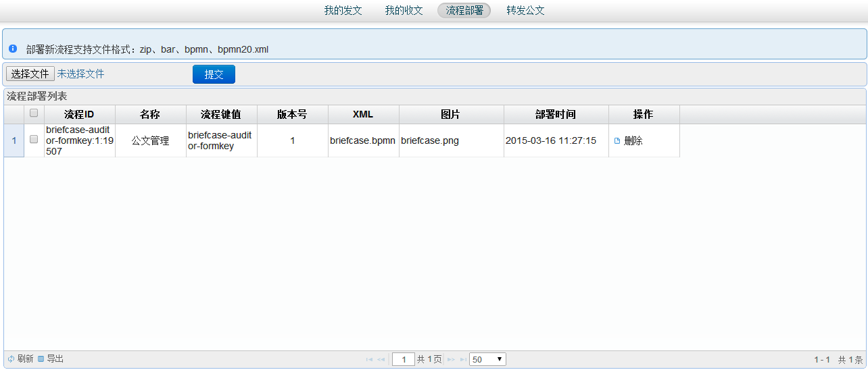Click the briefcase-auditor-formkey:1:19507 ID cell

point(78,140)
